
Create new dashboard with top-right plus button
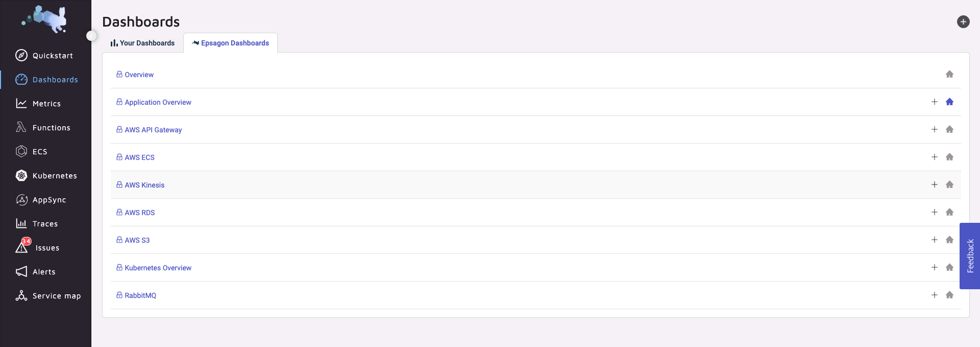(x=963, y=21)
